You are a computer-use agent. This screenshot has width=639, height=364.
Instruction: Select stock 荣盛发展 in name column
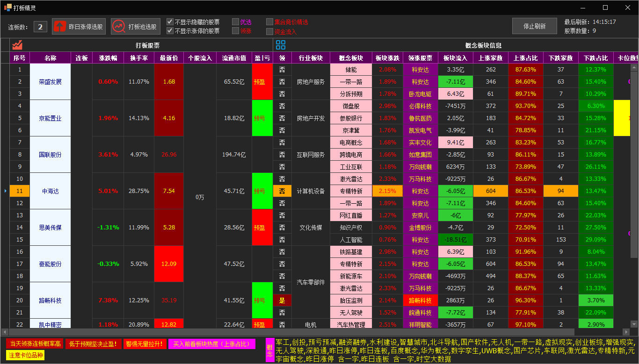(51, 81)
